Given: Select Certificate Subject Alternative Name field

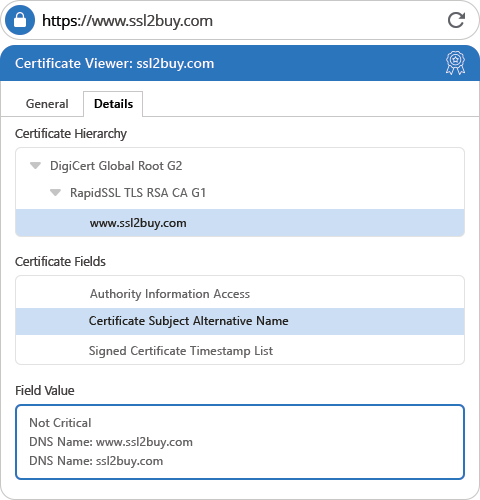Looking at the screenshot, I should [240, 321].
